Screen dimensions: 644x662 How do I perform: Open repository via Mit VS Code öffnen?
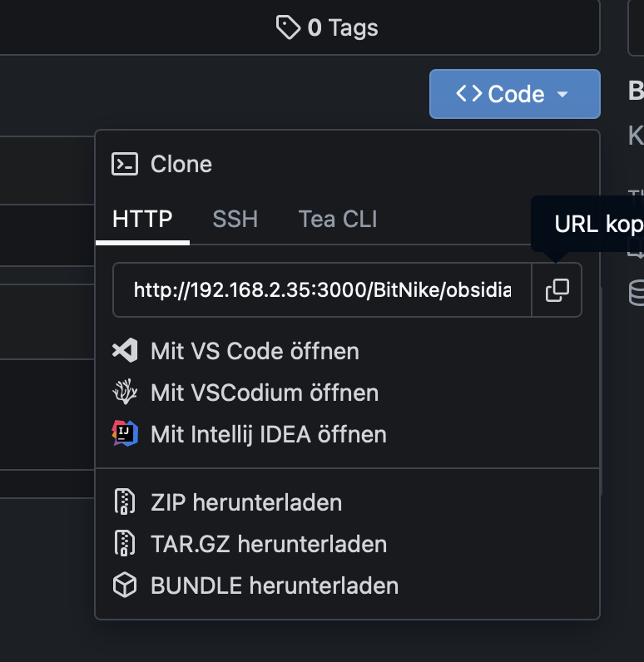coord(255,350)
